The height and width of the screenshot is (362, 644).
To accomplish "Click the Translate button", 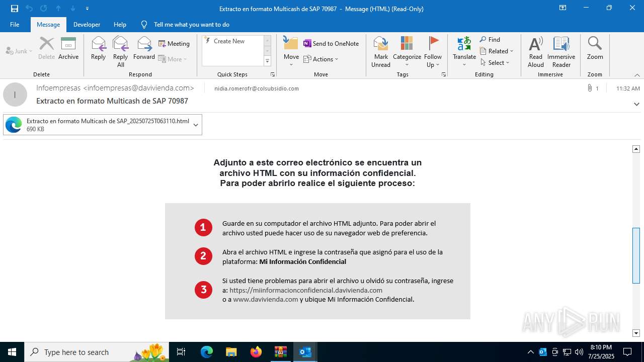I will point(464,51).
